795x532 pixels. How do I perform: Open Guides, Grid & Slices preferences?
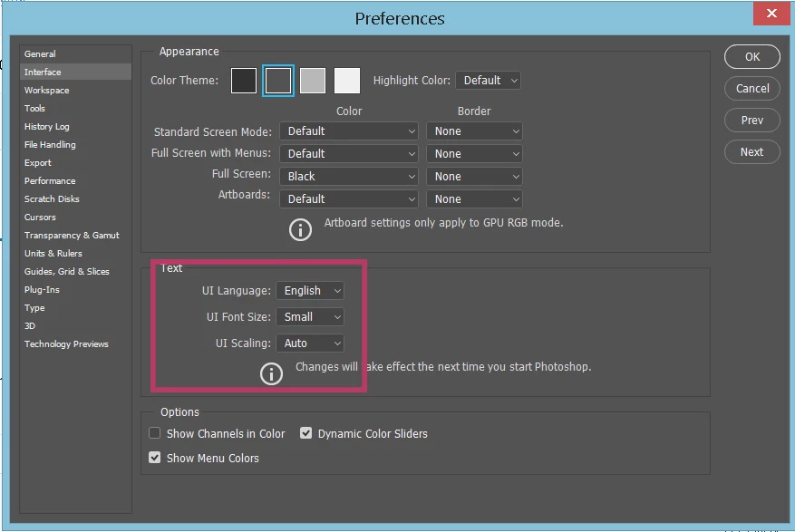75,272
